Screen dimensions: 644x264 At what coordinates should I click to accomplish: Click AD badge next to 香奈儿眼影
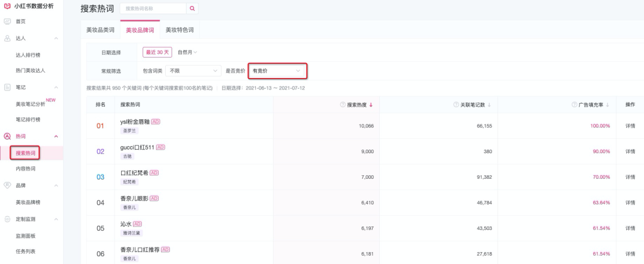point(154,198)
